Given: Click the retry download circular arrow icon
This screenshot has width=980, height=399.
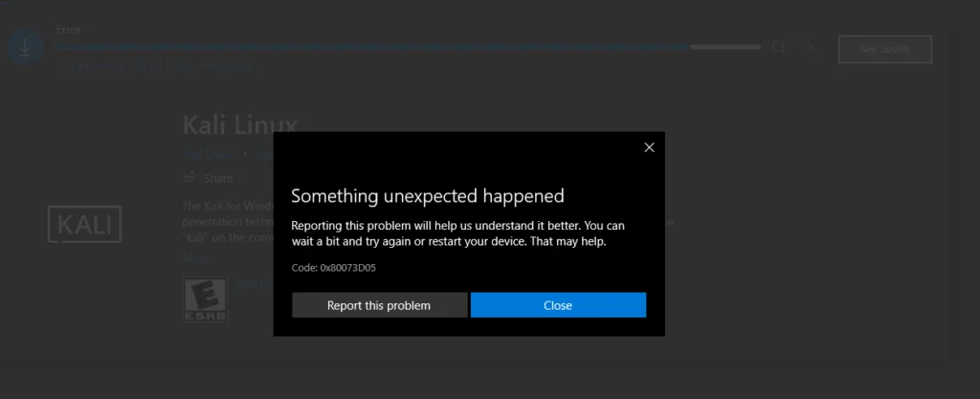Looking at the screenshot, I should 778,46.
